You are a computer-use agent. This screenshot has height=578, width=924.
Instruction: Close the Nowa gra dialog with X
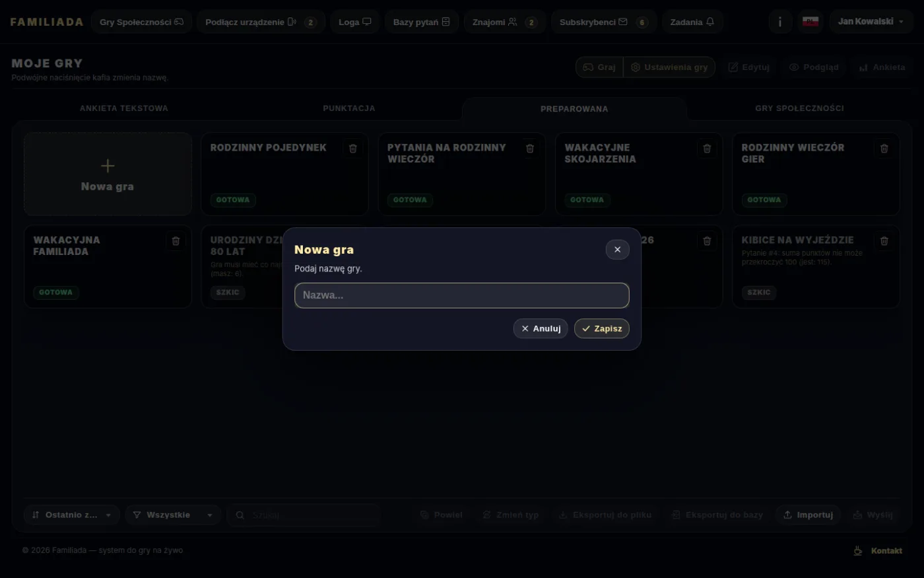pyautogui.click(x=617, y=250)
